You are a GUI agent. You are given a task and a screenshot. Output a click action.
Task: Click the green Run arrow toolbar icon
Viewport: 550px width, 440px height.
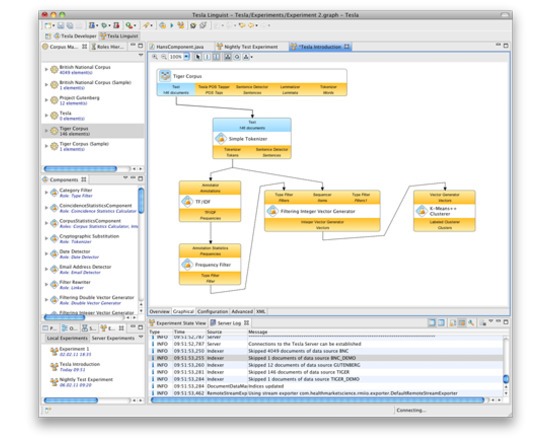(172, 25)
